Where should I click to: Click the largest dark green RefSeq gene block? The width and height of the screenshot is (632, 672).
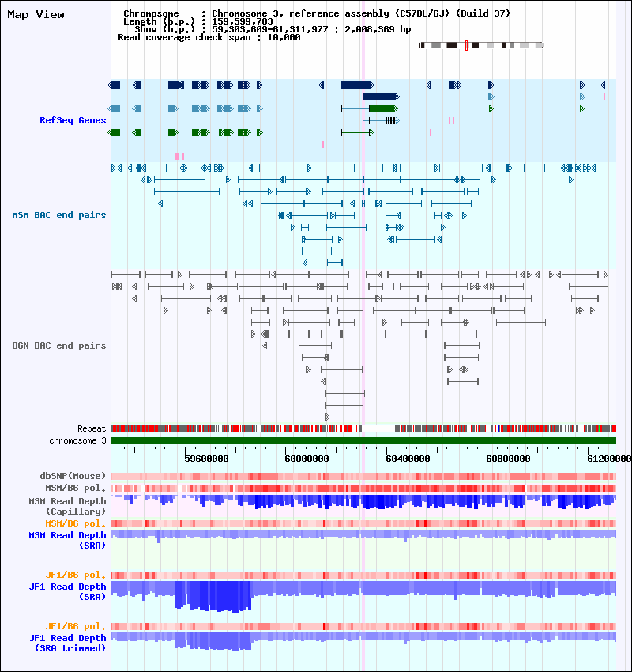pyautogui.click(x=383, y=109)
